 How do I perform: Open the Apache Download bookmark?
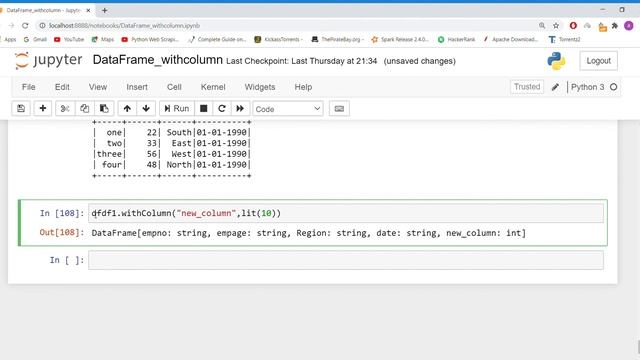click(x=511, y=40)
